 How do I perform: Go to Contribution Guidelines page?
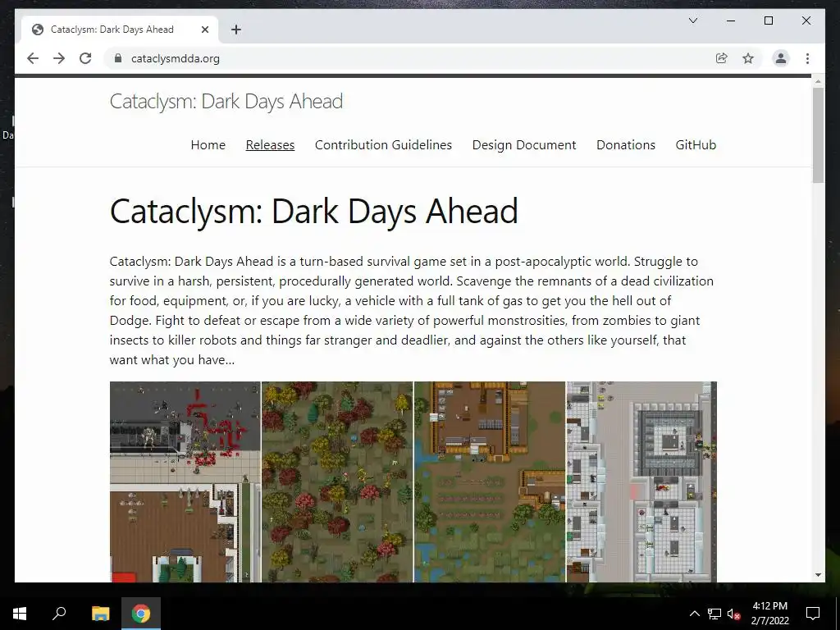point(383,144)
